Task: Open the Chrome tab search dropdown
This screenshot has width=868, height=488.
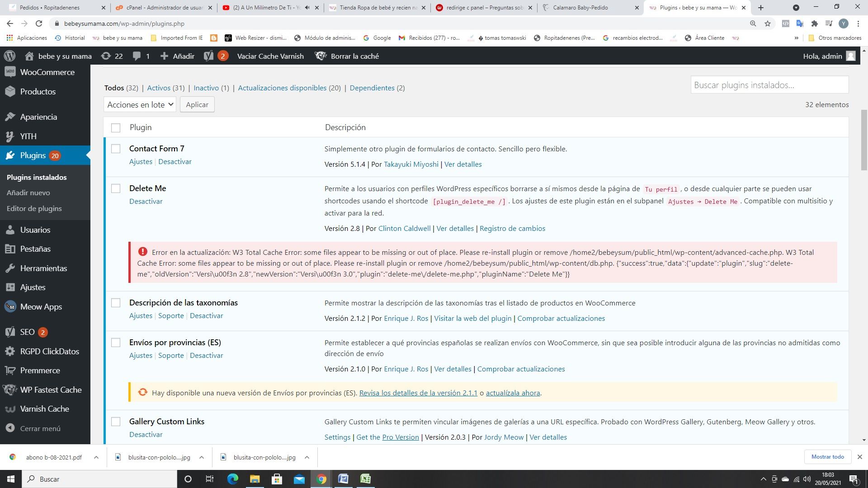Action: click(x=796, y=8)
